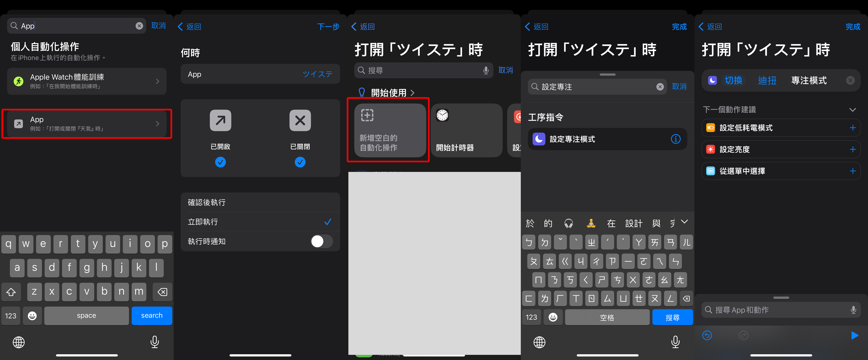868x360 pixels.
Task: Tap the blue search key
Action: [152, 316]
